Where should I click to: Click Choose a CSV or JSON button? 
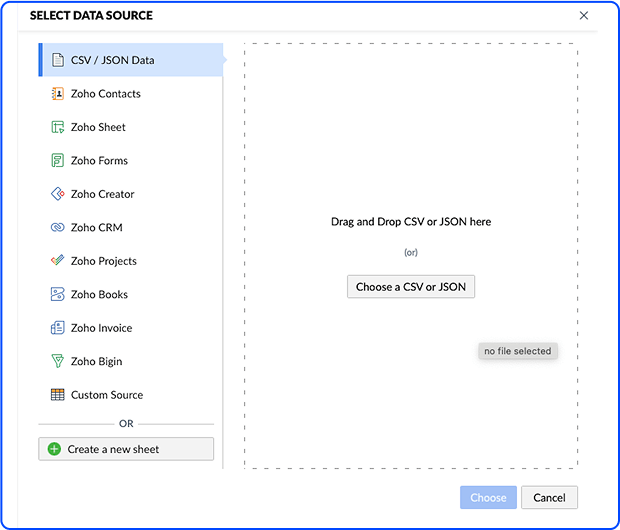(411, 287)
